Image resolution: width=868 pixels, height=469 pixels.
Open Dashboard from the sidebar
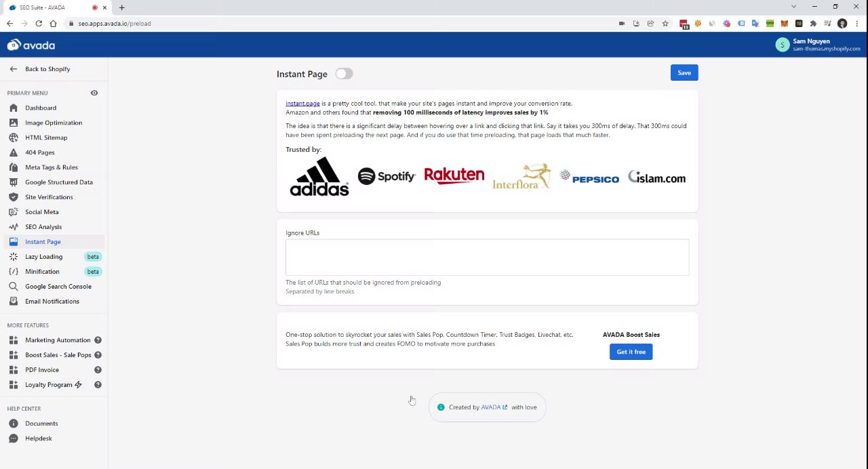click(41, 108)
